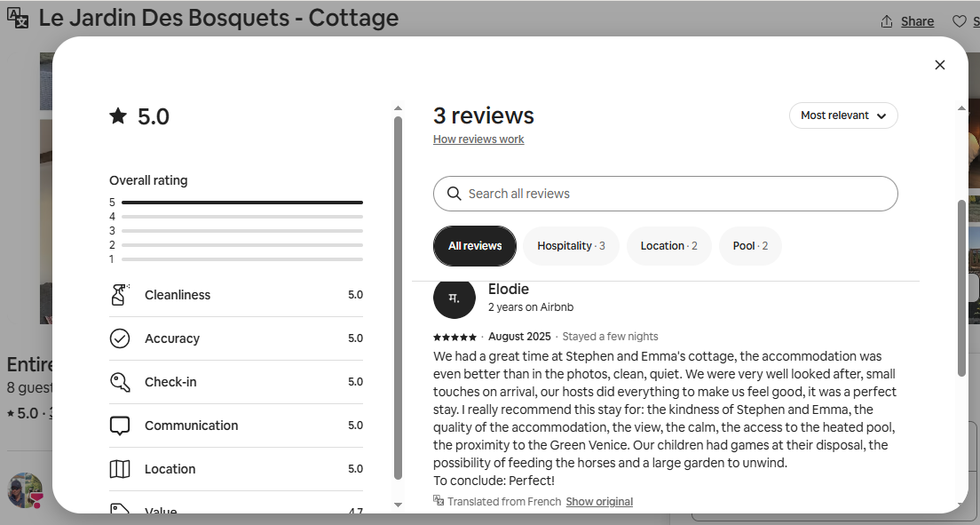Click the Communication speech bubble icon
980x525 pixels.
pyautogui.click(x=120, y=426)
